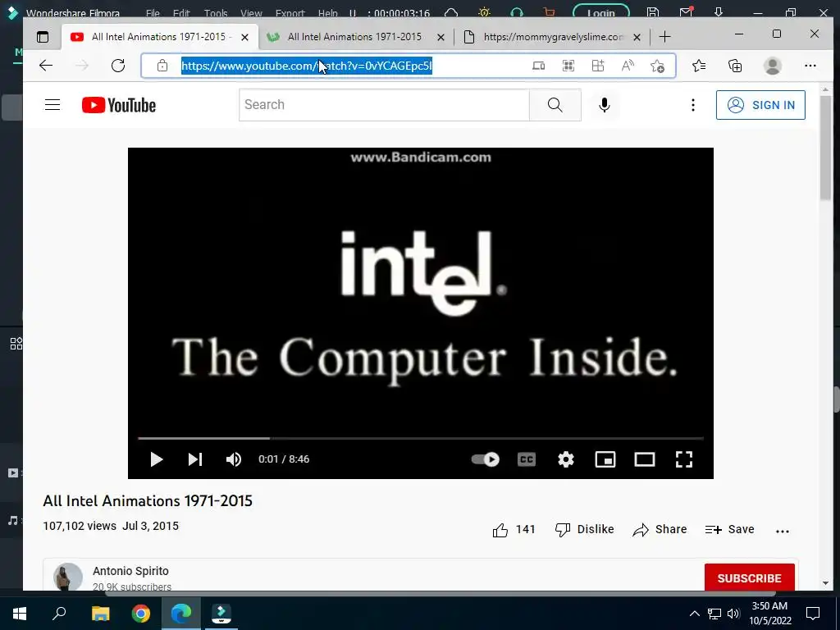Focus the YouTube search field
This screenshot has width=840, height=630.
point(384,105)
